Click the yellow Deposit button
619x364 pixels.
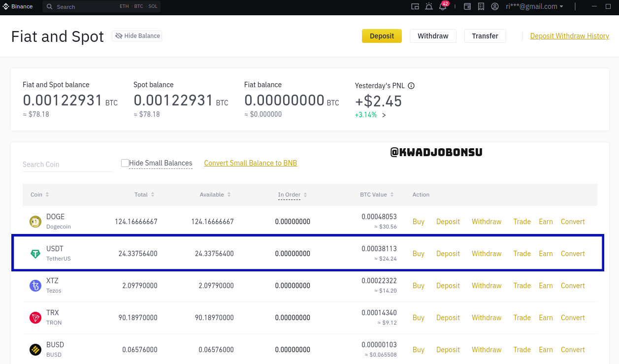382,36
